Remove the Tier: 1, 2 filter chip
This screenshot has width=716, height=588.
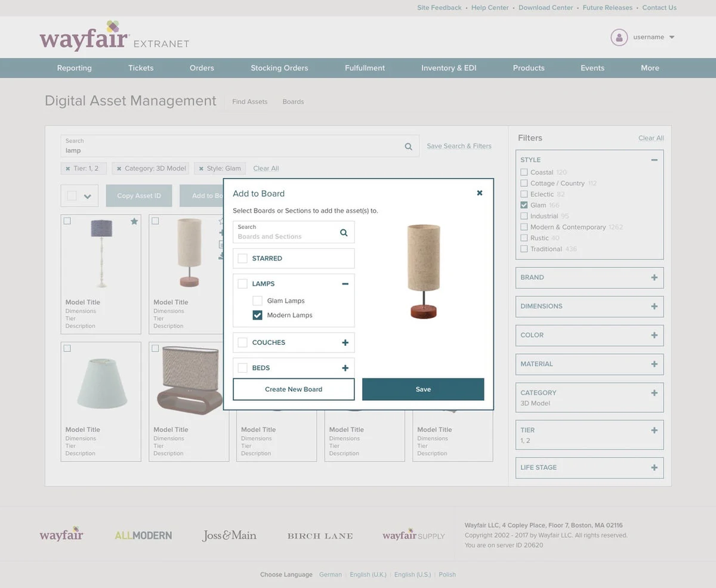tap(67, 169)
